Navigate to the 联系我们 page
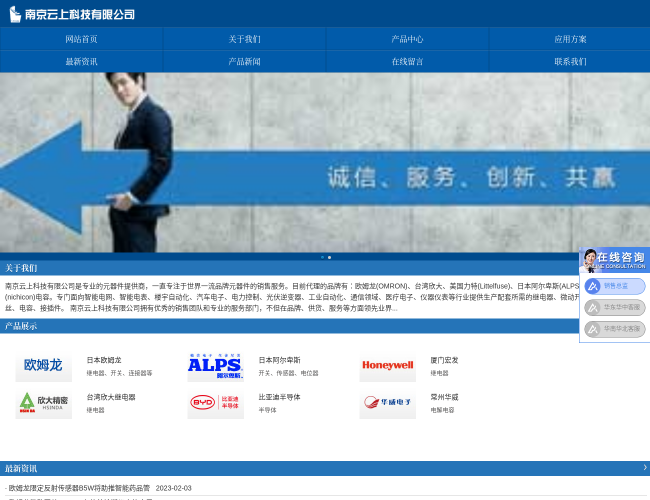650x500 pixels. 570,62
